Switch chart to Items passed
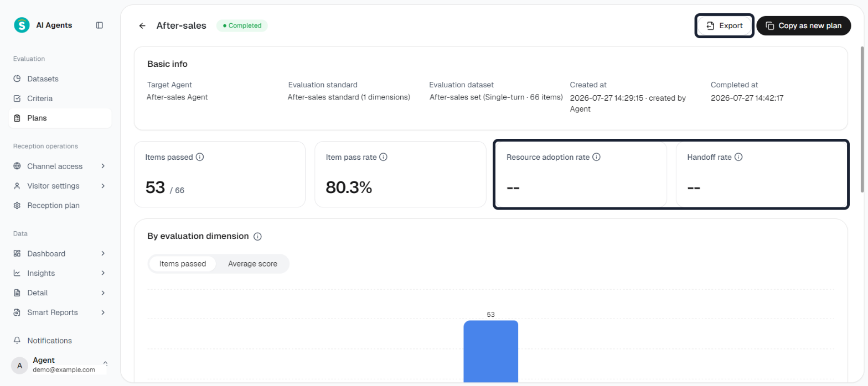The height and width of the screenshot is (386, 868). (183, 264)
